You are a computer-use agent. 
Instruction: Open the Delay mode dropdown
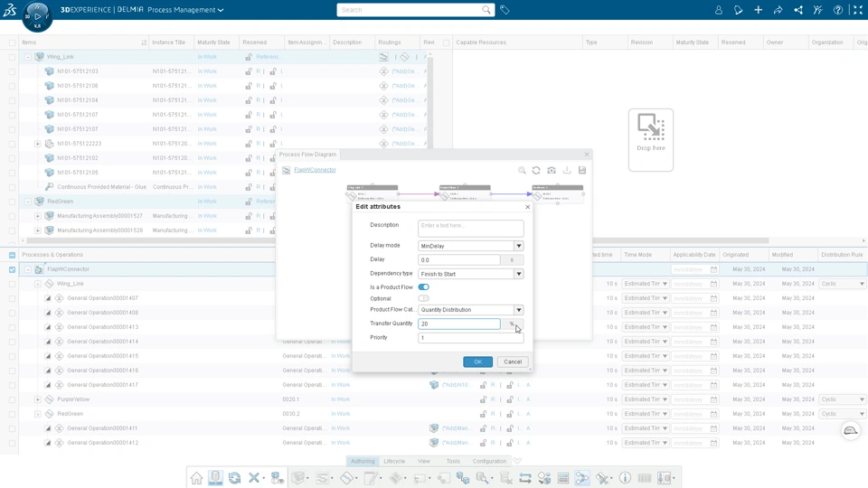point(519,246)
